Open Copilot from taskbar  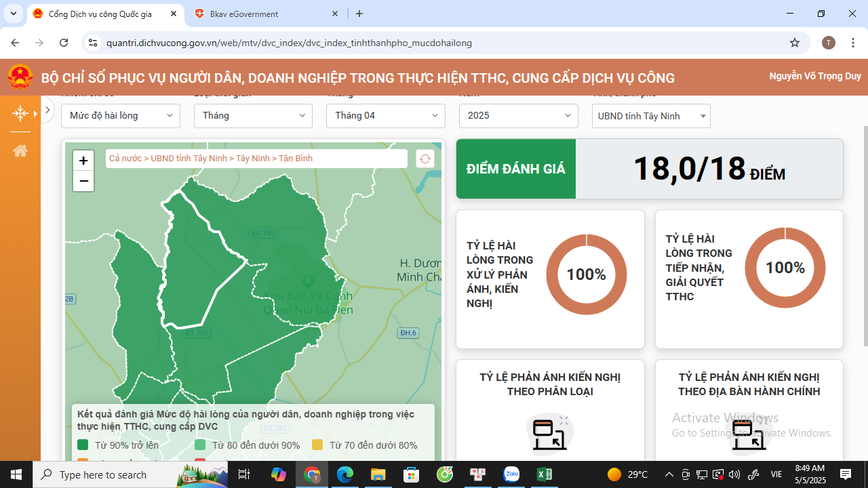[x=279, y=474]
